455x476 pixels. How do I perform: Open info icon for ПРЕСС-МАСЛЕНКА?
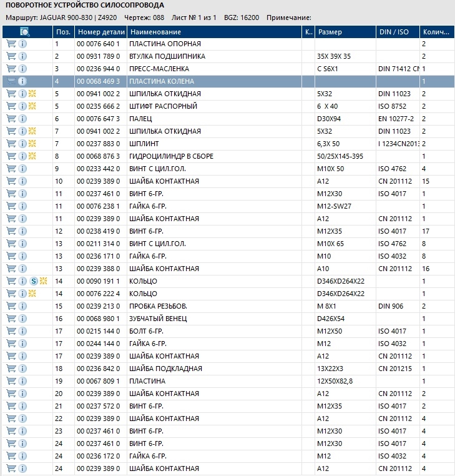coord(22,69)
